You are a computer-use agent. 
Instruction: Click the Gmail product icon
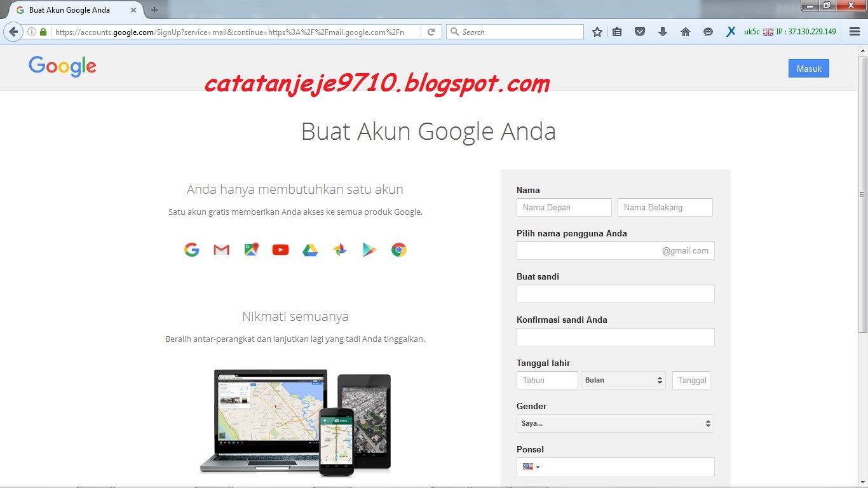tap(221, 250)
